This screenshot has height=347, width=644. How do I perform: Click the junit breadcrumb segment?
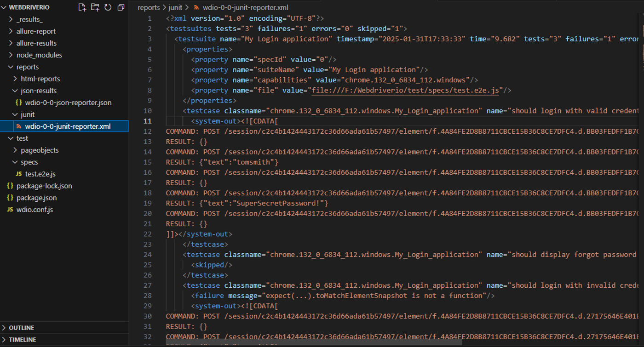[175, 7]
